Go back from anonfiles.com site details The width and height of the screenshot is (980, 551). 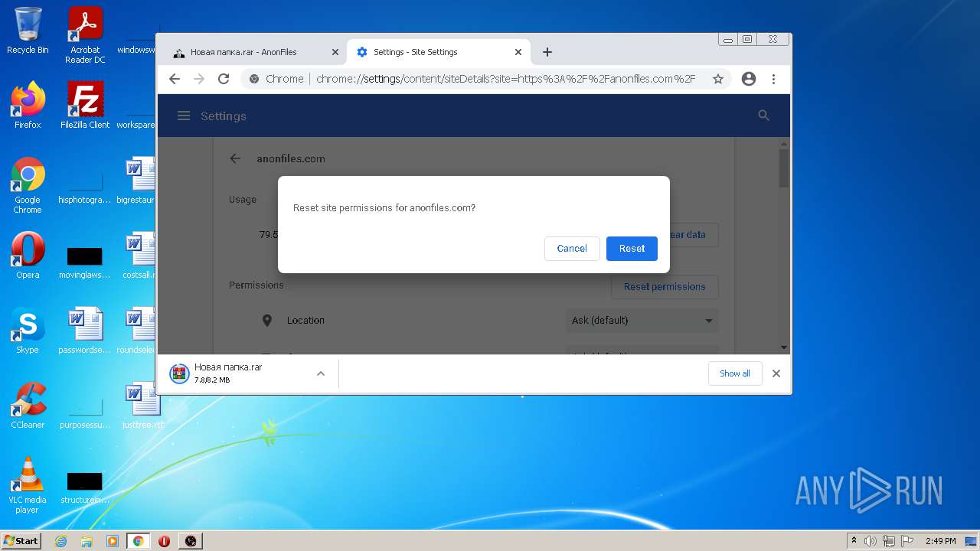[x=235, y=159]
